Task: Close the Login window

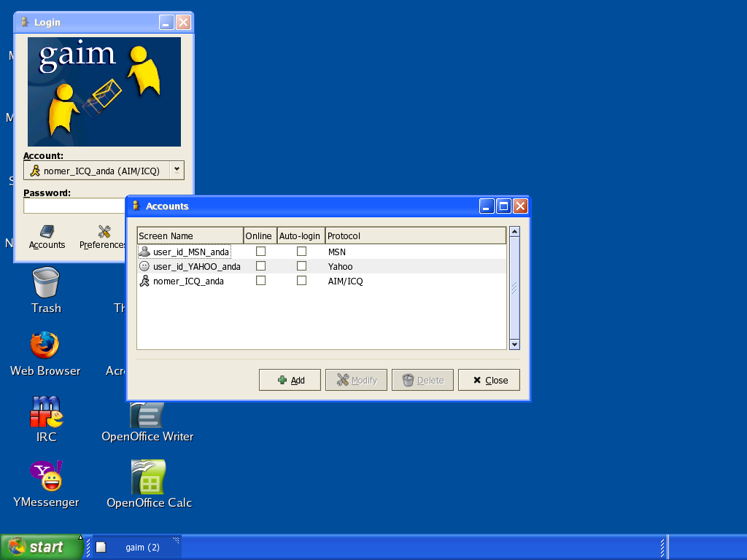Action: (183, 22)
